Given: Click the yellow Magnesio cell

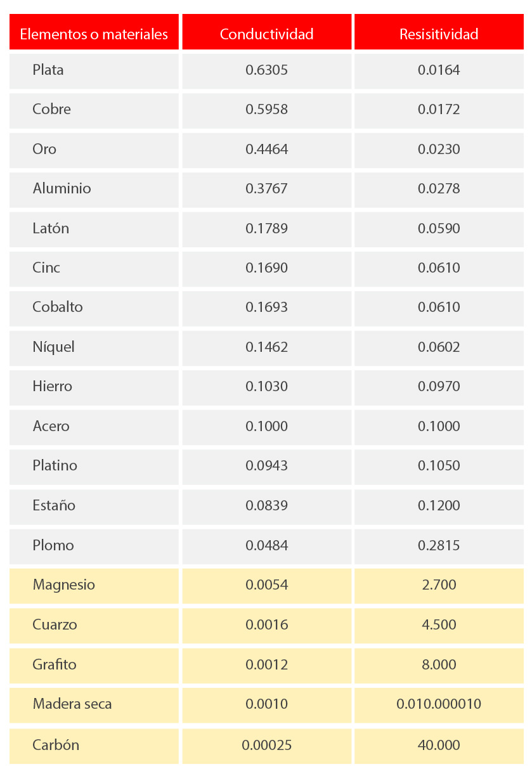Looking at the screenshot, I should click(94, 586).
